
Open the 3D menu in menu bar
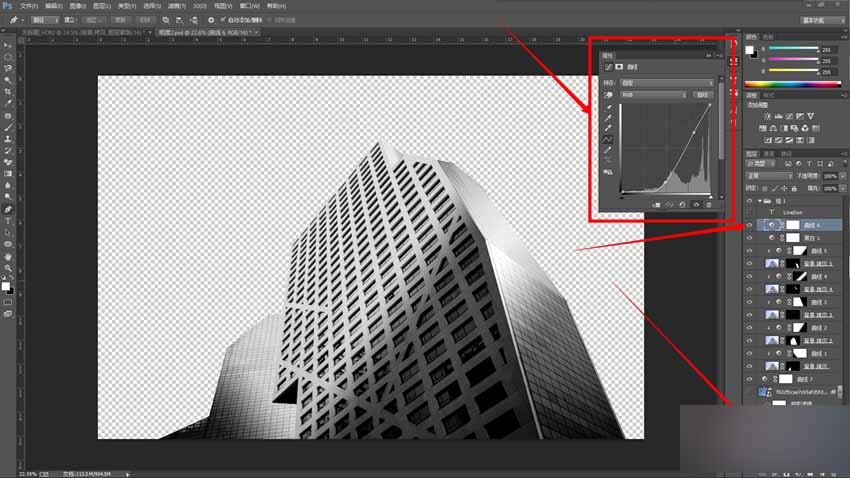tap(199, 6)
